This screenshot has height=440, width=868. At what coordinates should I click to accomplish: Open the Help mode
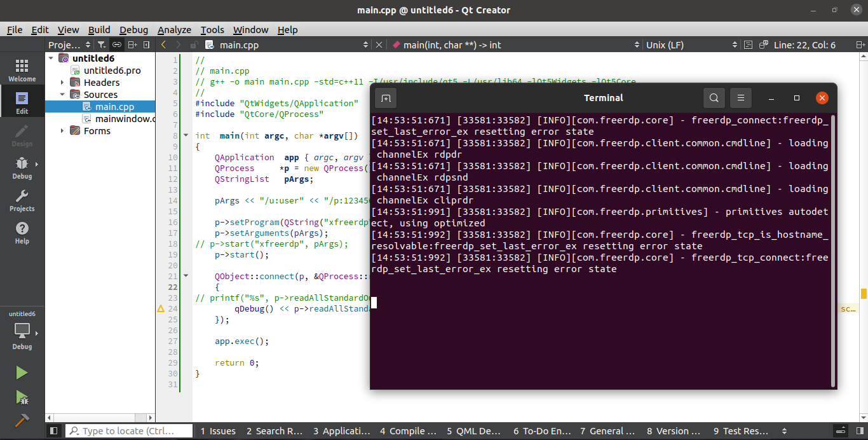click(22, 233)
